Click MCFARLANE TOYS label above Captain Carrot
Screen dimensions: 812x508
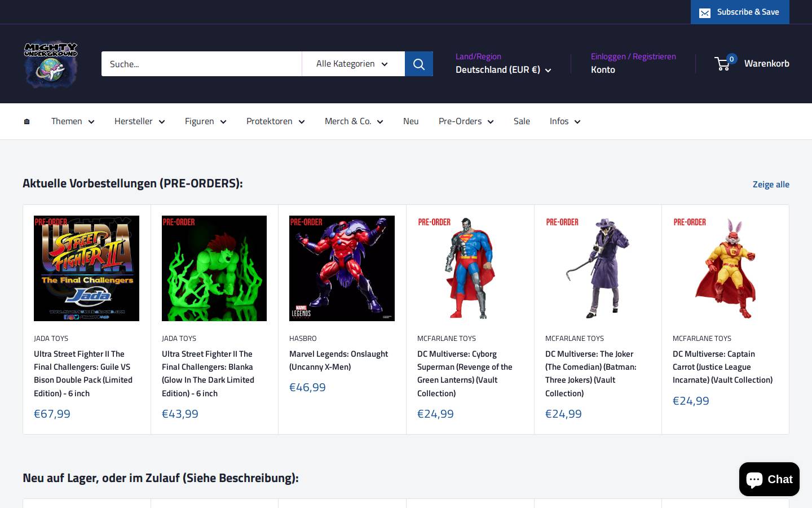702,339
